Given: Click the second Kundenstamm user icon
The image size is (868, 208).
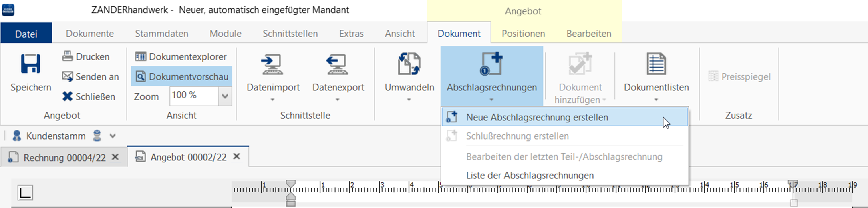Looking at the screenshot, I should point(97,136).
